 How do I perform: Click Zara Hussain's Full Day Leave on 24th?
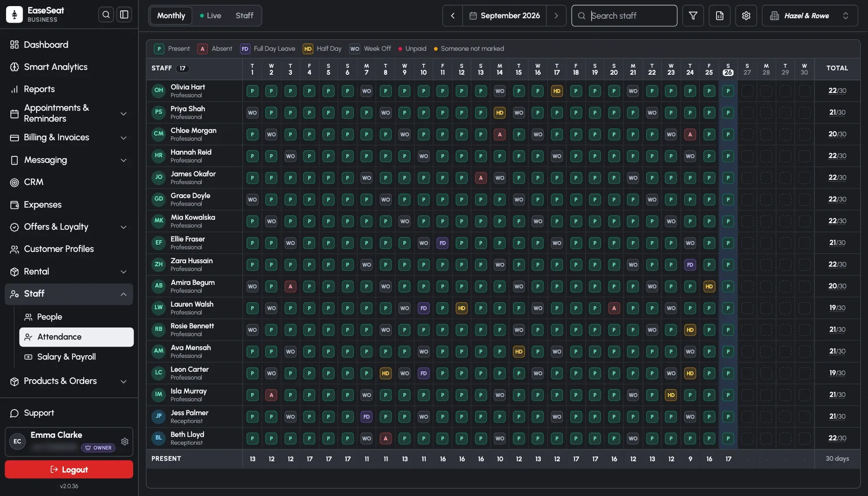pyautogui.click(x=690, y=265)
